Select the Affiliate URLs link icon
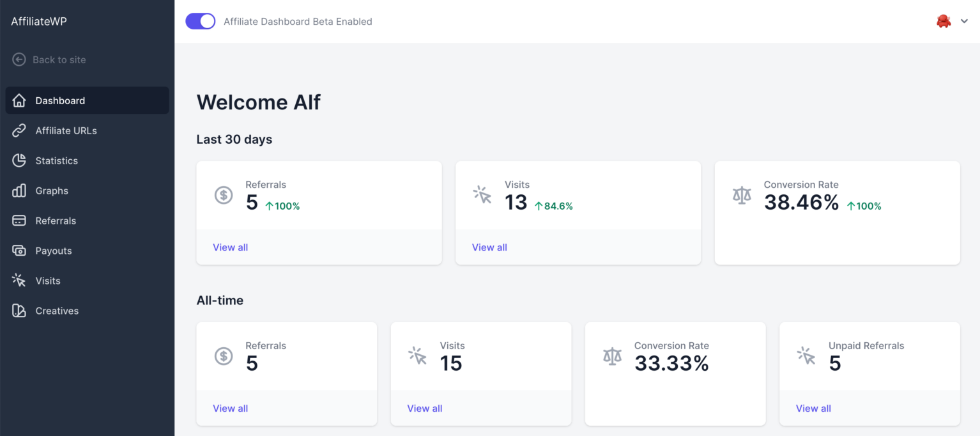 (x=19, y=130)
